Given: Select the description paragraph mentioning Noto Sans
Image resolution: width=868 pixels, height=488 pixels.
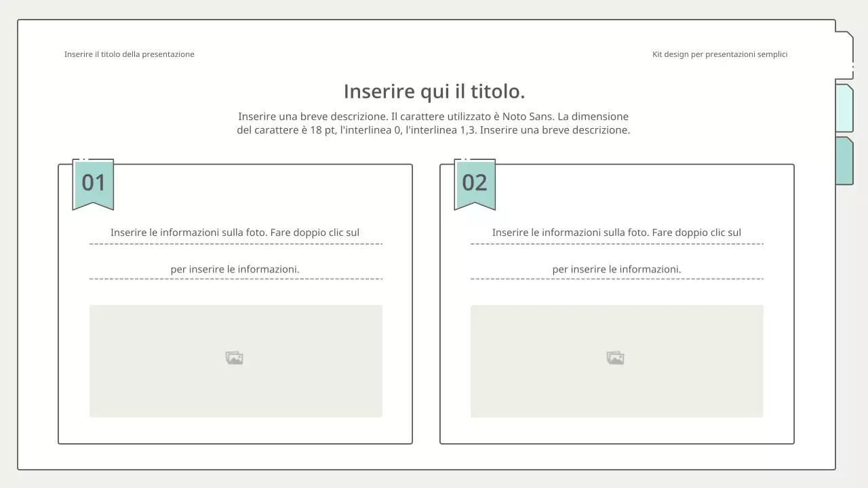Looking at the screenshot, I should 433,123.
